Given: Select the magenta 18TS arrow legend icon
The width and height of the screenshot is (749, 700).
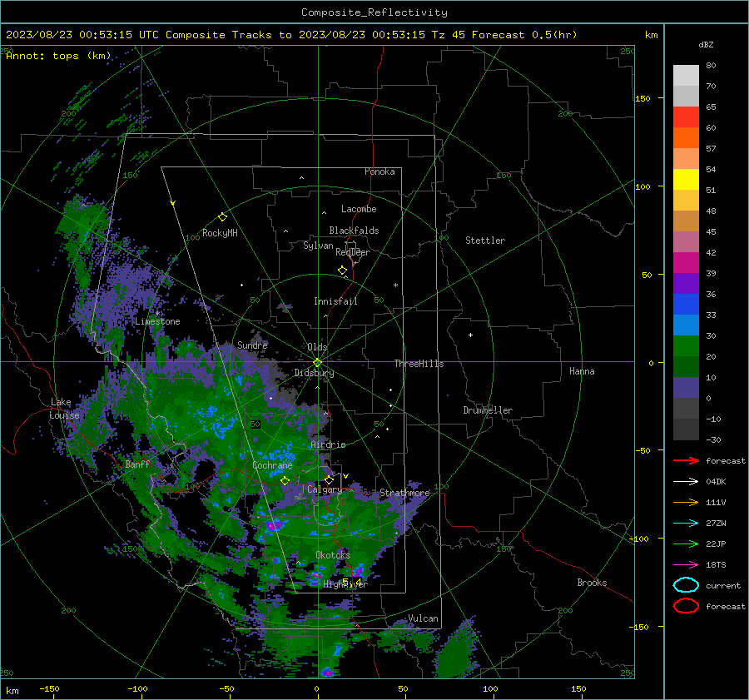Looking at the screenshot, I should point(686,565).
